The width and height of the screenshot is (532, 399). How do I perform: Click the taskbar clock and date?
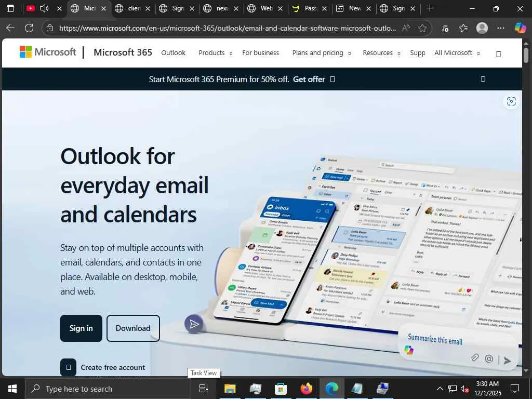(487, 389)
